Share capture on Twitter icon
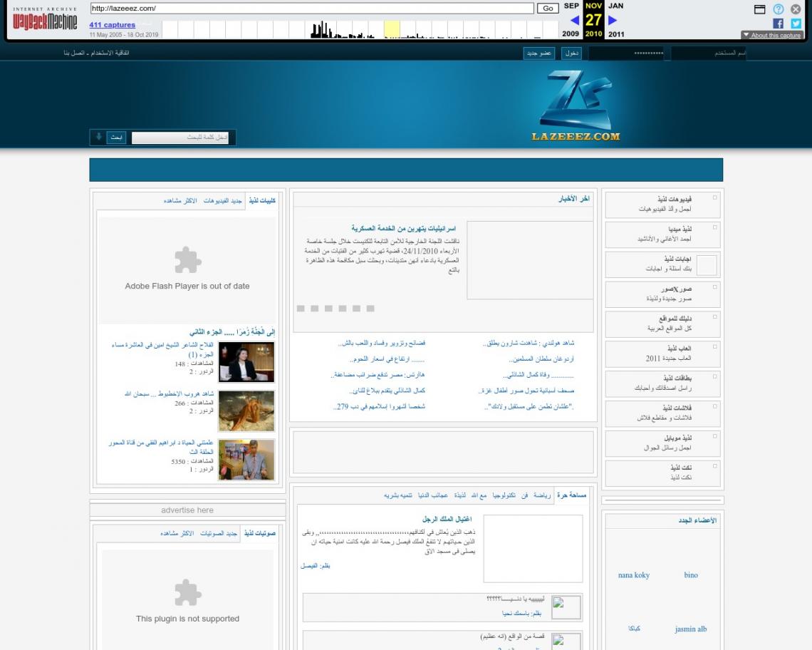The image size is (812, 650). click(x=796, y=24)
